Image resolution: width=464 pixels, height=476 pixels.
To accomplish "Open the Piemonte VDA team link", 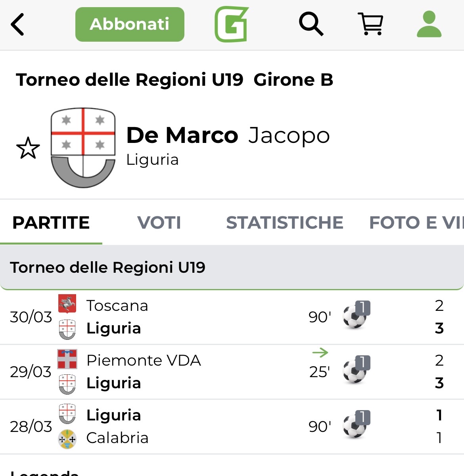I will 144,360.
